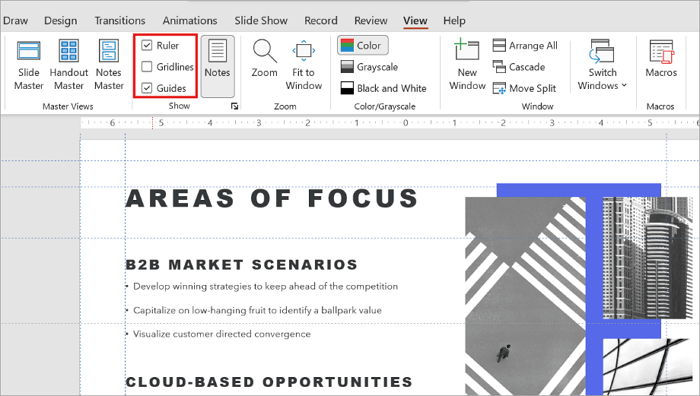700x396 pixels.
Task: Click bullet 'Visualize customer directed convergence'
Action: 221,334
